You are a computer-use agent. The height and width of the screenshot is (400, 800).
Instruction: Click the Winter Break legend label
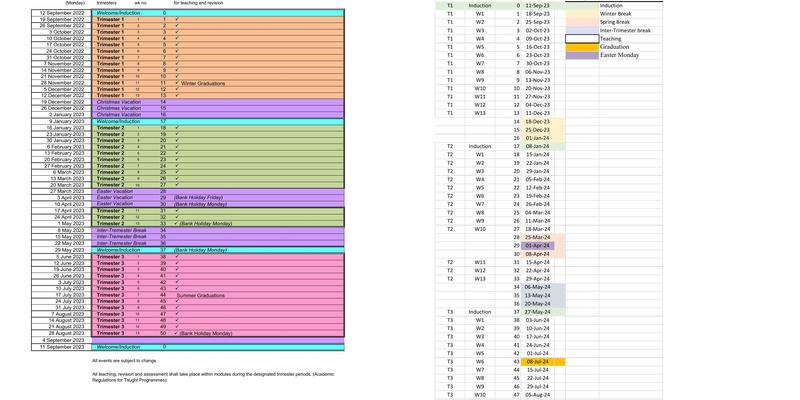[x=617, y=14]
